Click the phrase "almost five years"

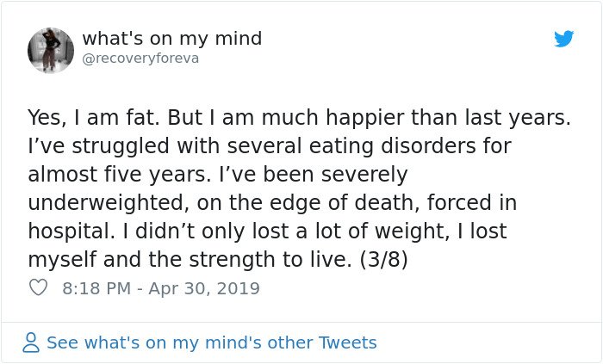117,175
